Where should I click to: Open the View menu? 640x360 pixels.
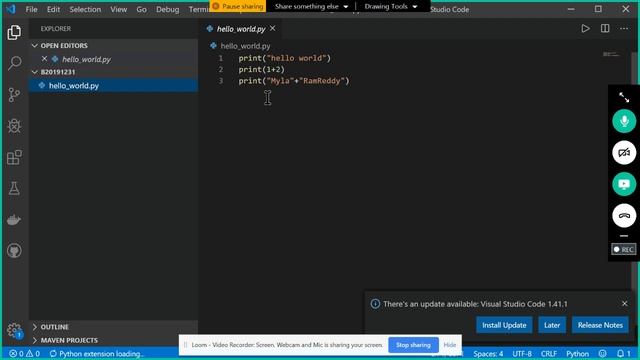[x=118, y=9]
